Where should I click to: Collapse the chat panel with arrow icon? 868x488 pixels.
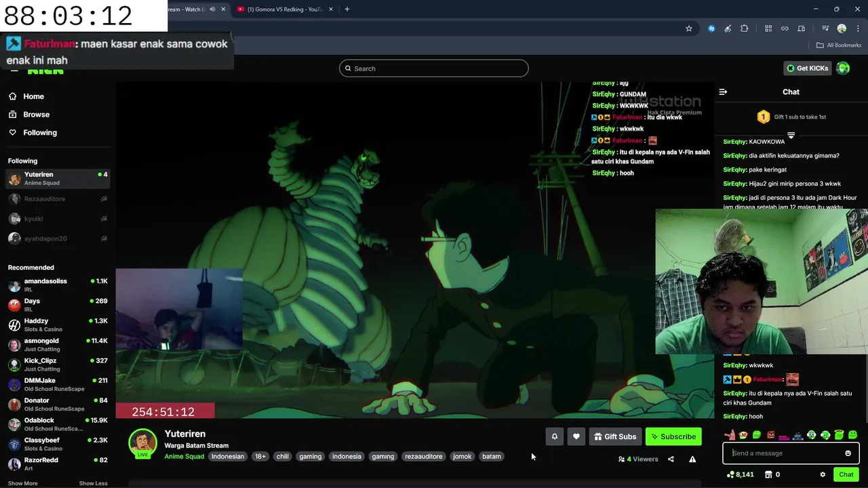click(x=723, y=91)
